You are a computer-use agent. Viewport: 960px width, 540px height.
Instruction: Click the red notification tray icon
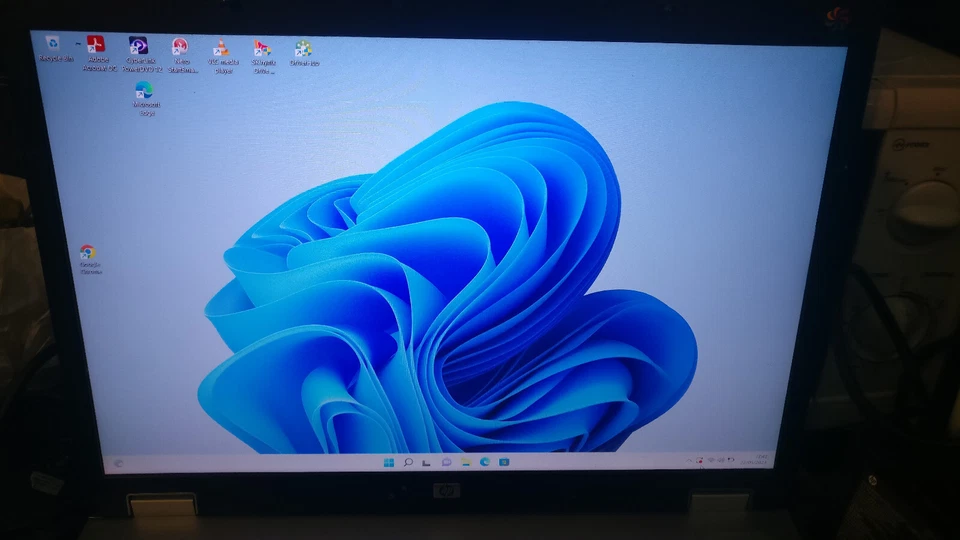pos(699,460)
